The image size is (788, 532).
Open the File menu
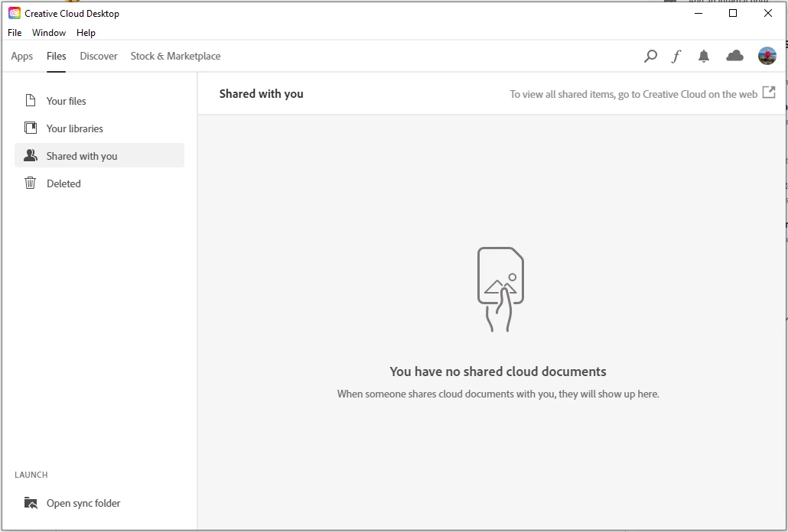click(15, 33)
